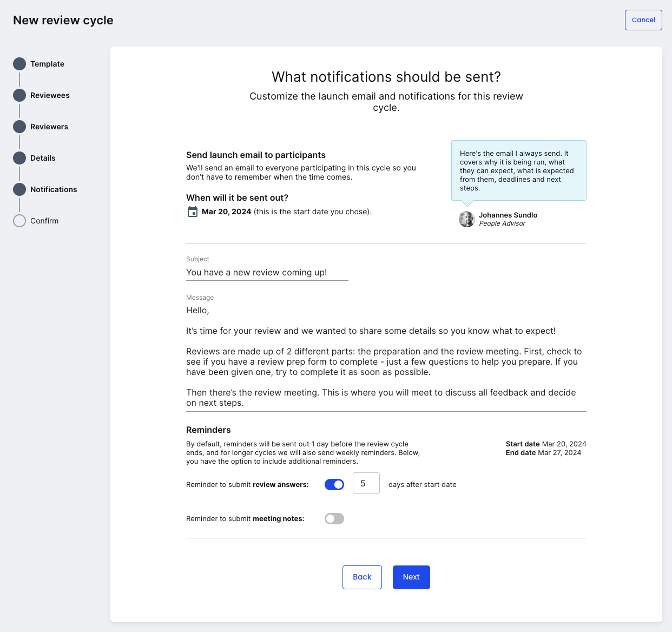Click the Subject input field

coord(267,273)
